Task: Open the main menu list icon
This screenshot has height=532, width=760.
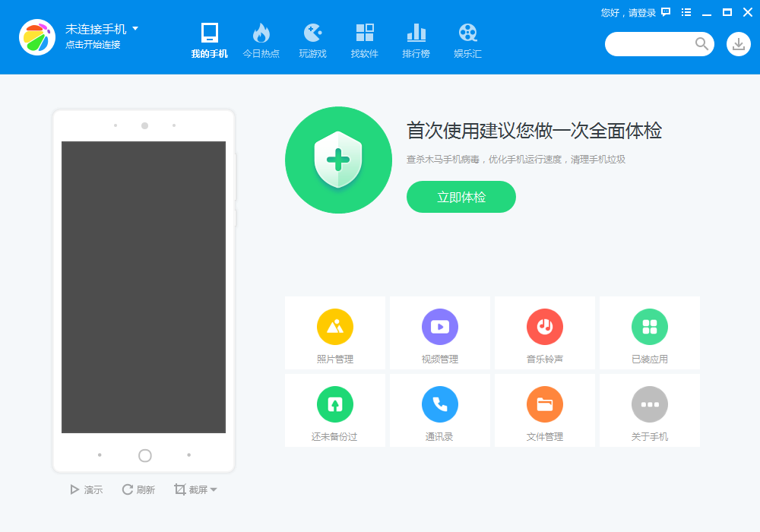Action: (x=686, y=13)
